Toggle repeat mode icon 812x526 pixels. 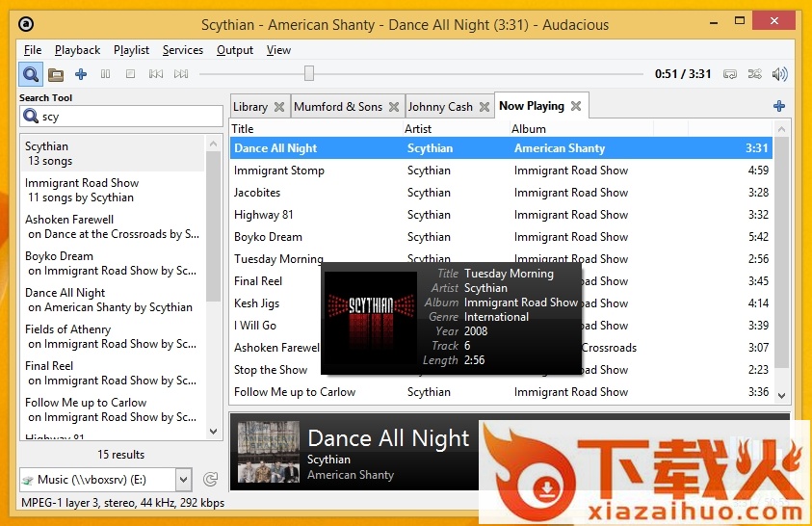point(730,74)
